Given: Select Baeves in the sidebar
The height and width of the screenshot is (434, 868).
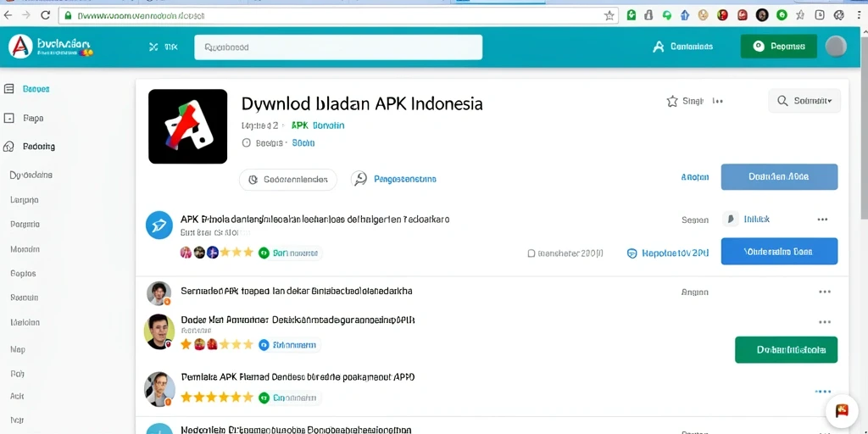Looking at the screenshot, I should coord(36,88).
